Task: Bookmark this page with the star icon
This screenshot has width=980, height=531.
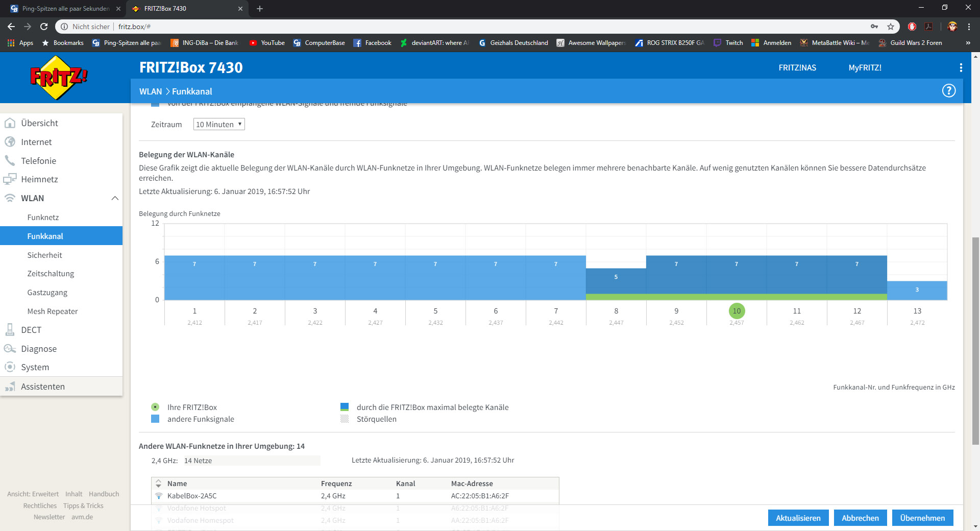Action: tap(891, 27)
